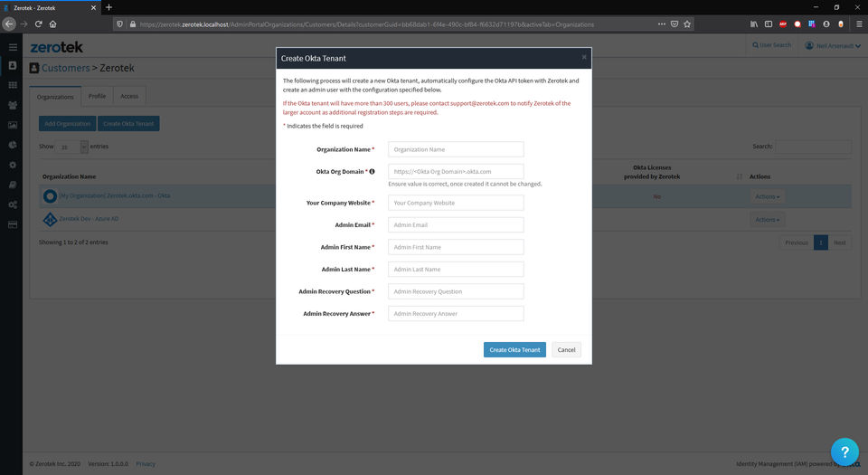Click the blue help question mark bubble
This screenshot has width=868, height=475.
(x=844, y=451)
